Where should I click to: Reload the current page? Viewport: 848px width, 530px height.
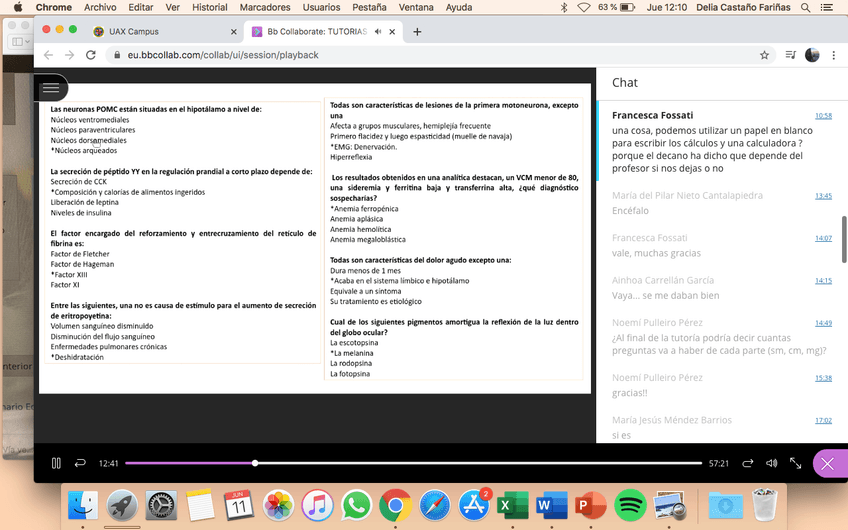[x=95, y=55]
